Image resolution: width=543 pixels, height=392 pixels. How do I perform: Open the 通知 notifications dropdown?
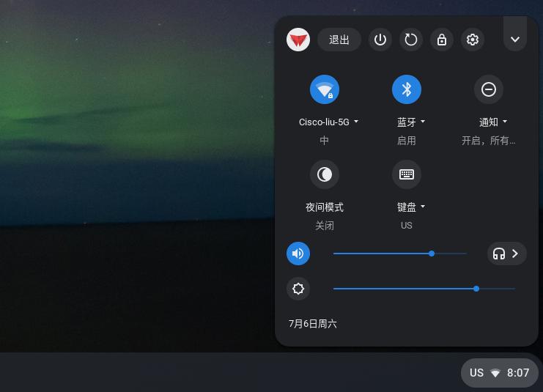493,122
